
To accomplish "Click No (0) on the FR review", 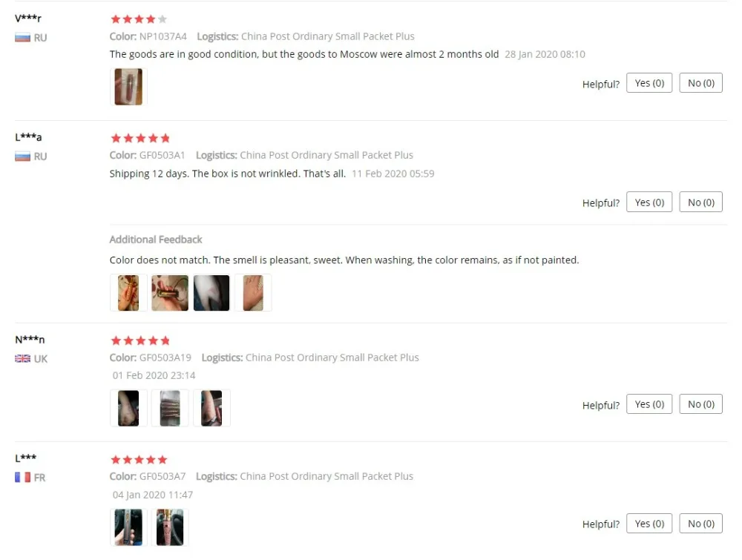I will [x=700, y=523].
